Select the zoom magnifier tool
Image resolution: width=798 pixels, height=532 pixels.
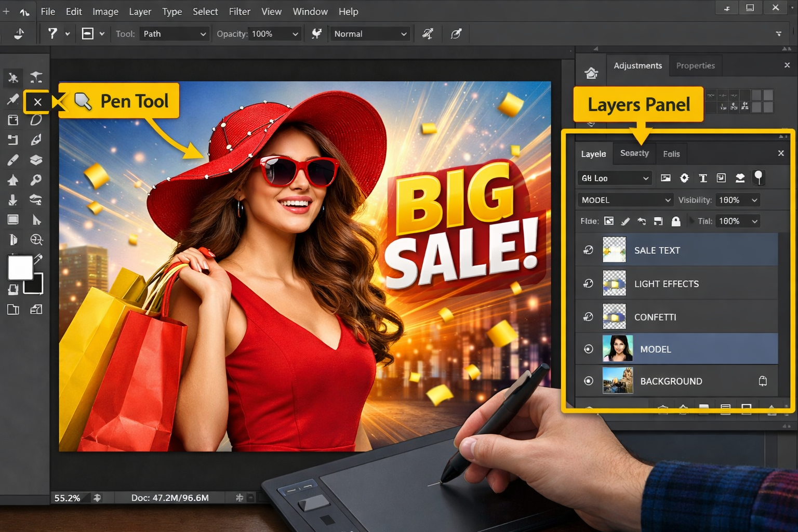coord(36,240)
